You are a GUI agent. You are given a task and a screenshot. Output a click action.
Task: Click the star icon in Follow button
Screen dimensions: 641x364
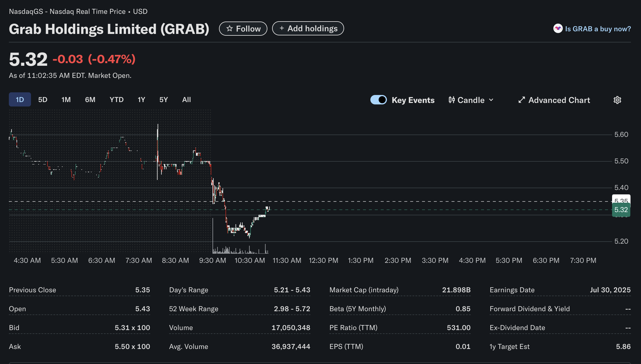click(229, 29)
